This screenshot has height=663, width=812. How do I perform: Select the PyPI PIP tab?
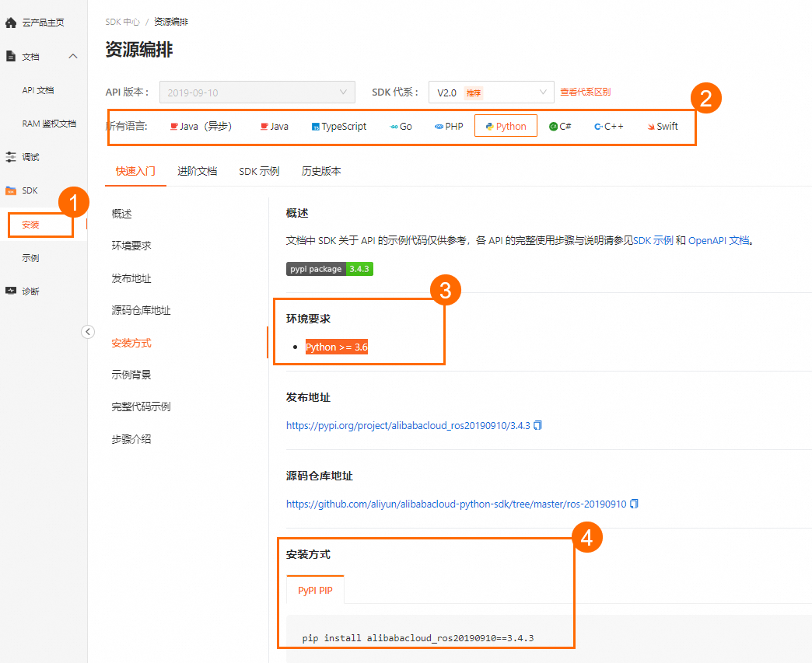315,590
